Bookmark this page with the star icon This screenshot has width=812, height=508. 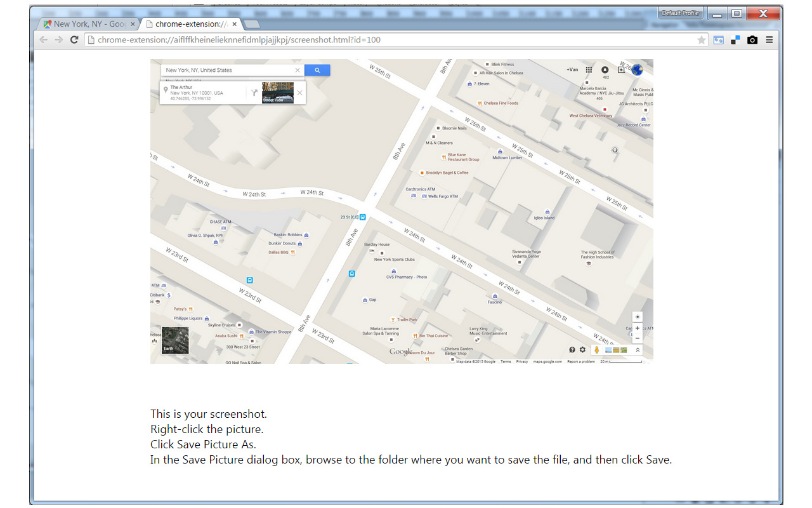point(701,40)
